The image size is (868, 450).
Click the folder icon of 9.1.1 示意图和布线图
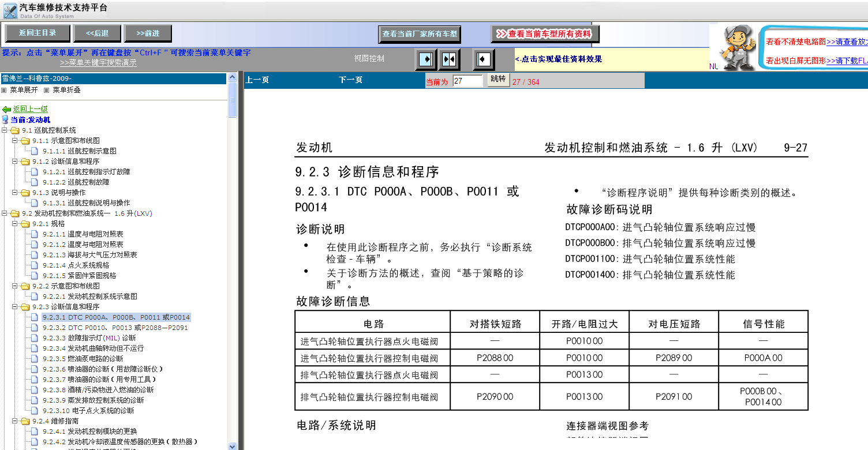pos(25,141)
